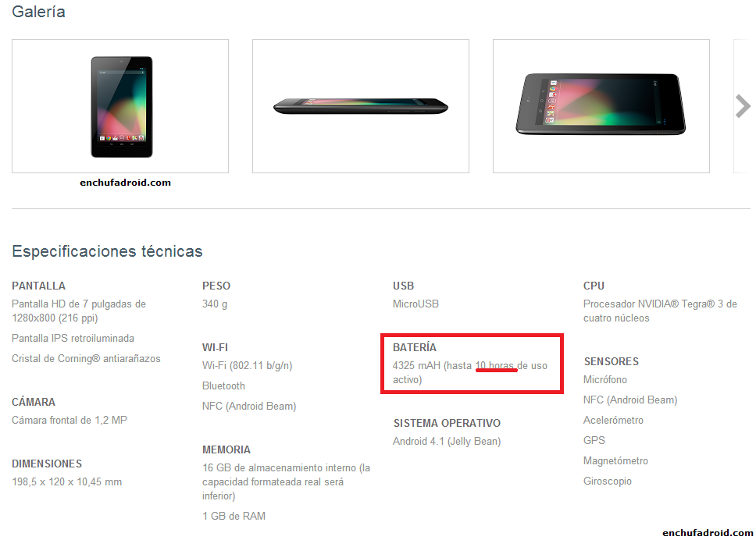Click the SENSORES specification label
The height and width of the screenshot is (540, 756).
611,361
